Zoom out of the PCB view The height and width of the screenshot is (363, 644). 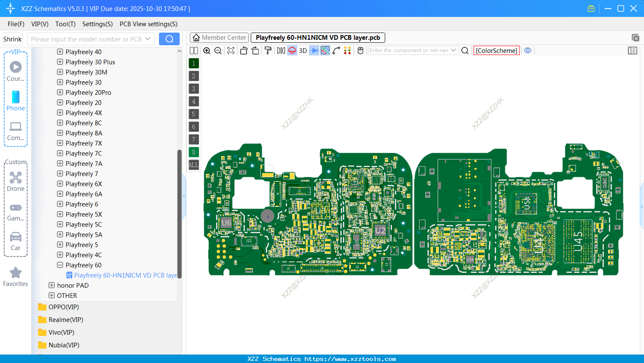click(x=217, y=50)
